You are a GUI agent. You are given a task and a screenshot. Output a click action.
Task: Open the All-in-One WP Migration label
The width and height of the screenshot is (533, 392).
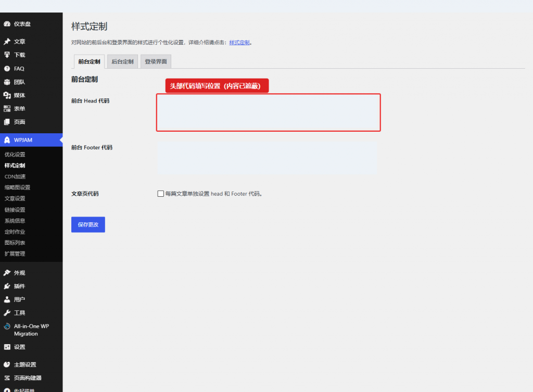[x=32, y=330]
